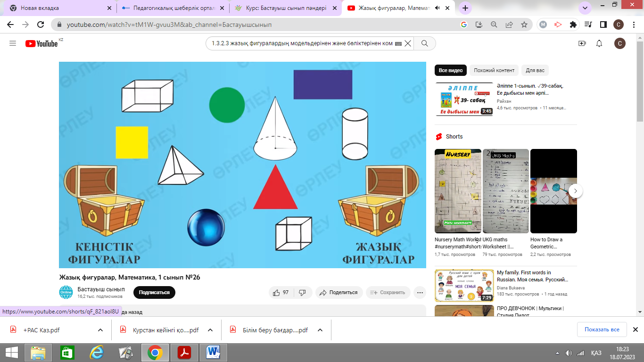
Task: Open YouTube account avatar menu
Action: 620,43
